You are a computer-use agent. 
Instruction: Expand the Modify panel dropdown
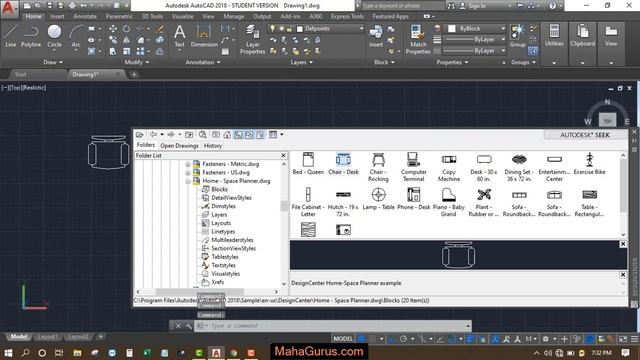[137, 62]
